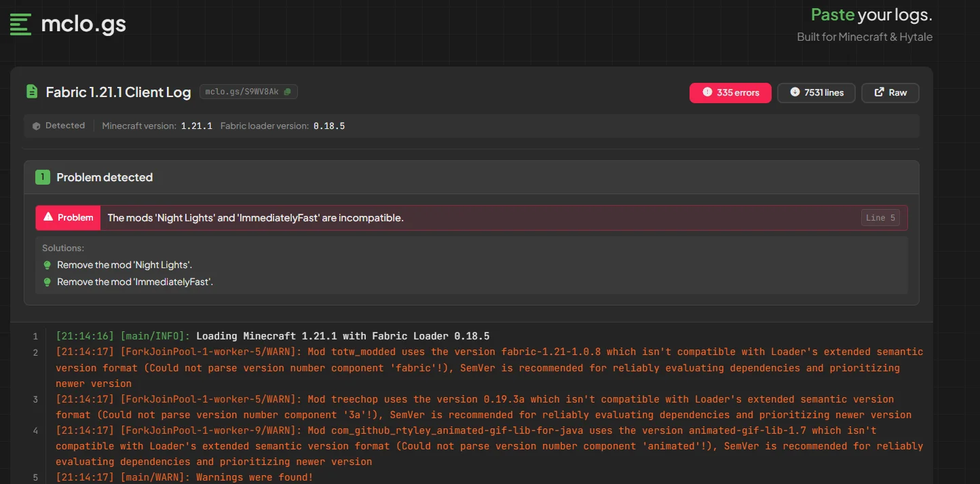
Task: Click the mclo.gs logo icon
Action: point(20,24)
